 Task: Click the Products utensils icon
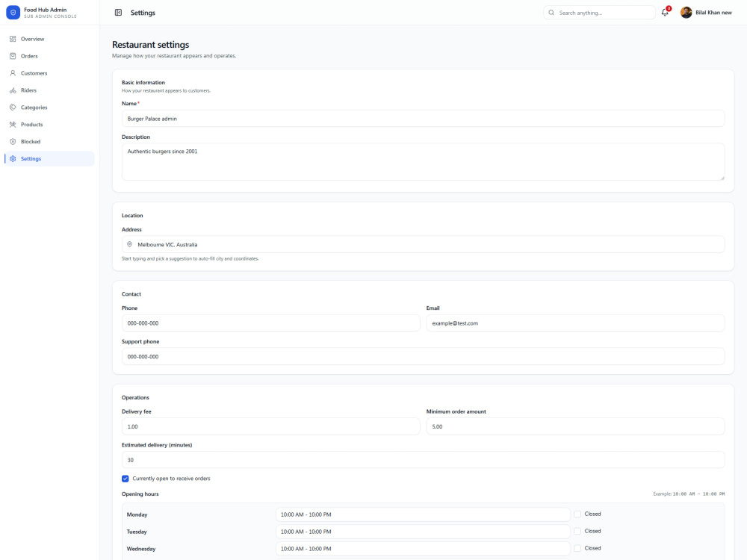pos(13,124)
